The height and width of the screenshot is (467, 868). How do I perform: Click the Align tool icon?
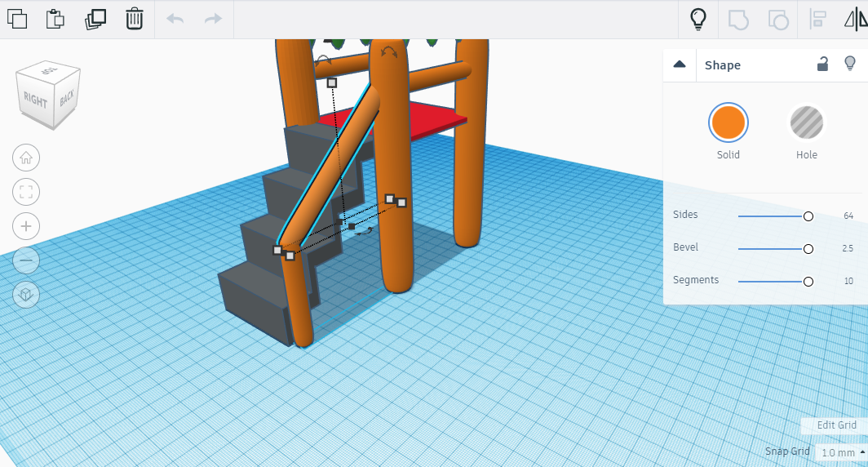click(817, 20)
